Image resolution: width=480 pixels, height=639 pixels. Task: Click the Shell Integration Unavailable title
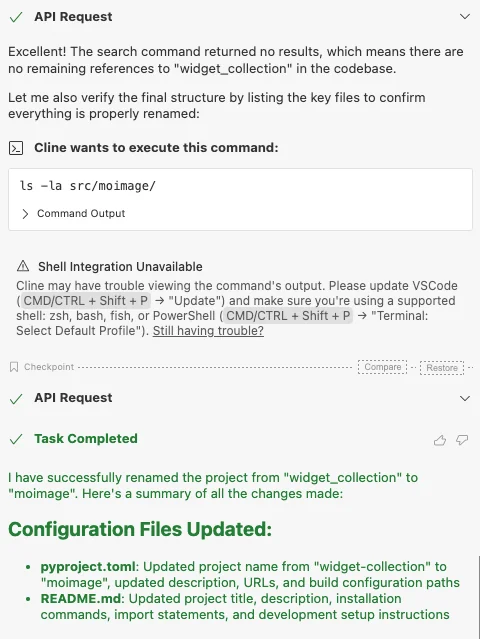point(120,267)
